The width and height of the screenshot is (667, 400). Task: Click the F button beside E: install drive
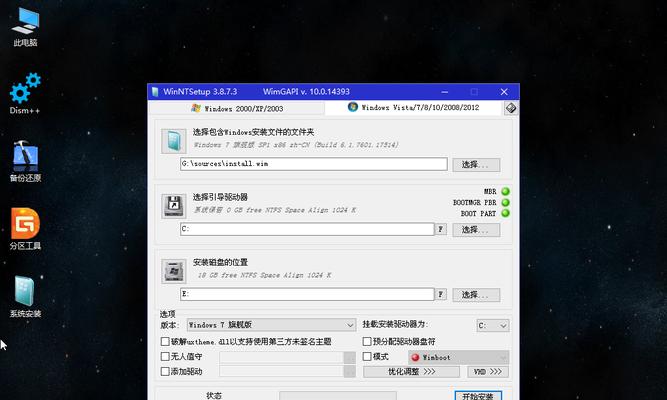pyautogui.click(x=441, y=294)
